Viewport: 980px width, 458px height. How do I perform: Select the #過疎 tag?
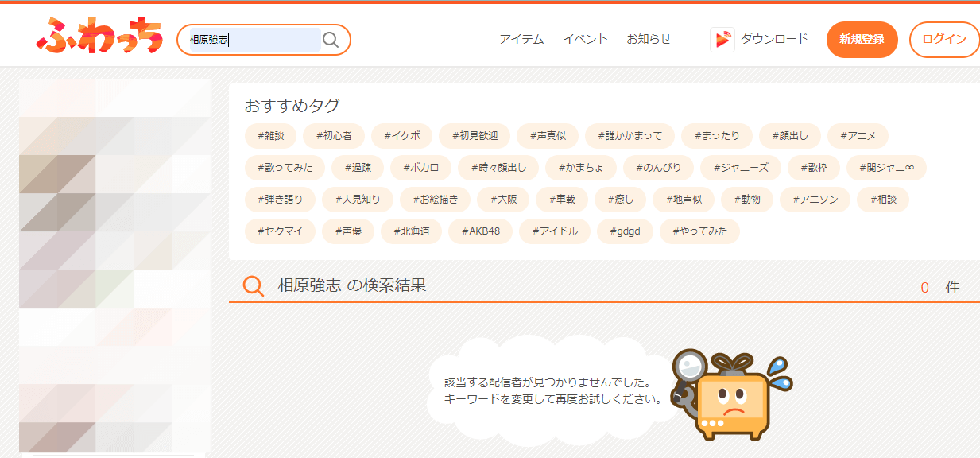point(358,168)
